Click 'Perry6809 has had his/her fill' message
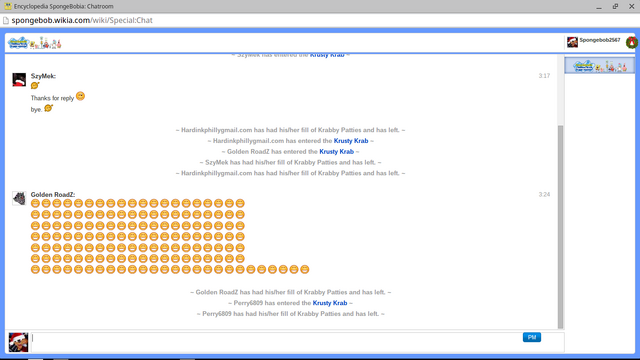Screen dimensions: 640x360 pyautogui.click(x=291, y=314)
